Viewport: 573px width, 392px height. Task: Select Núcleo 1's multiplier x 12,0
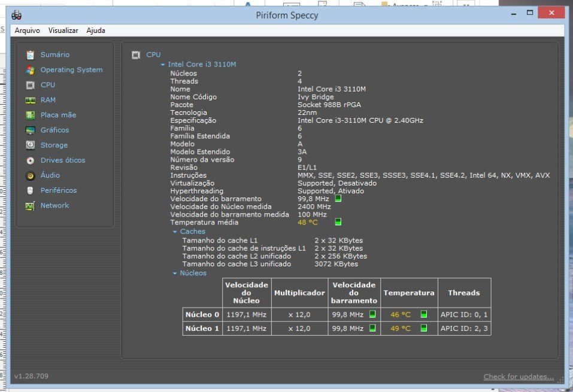click(x=299, y=329)
